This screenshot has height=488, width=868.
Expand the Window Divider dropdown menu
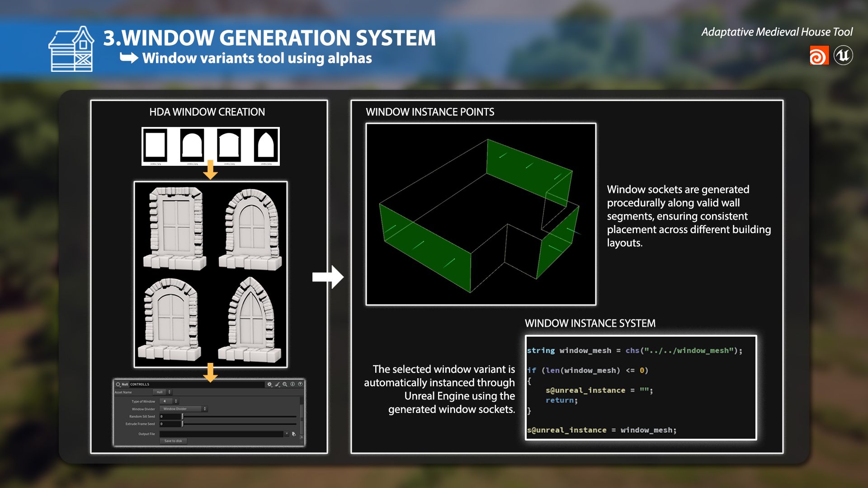coord(184,409)
